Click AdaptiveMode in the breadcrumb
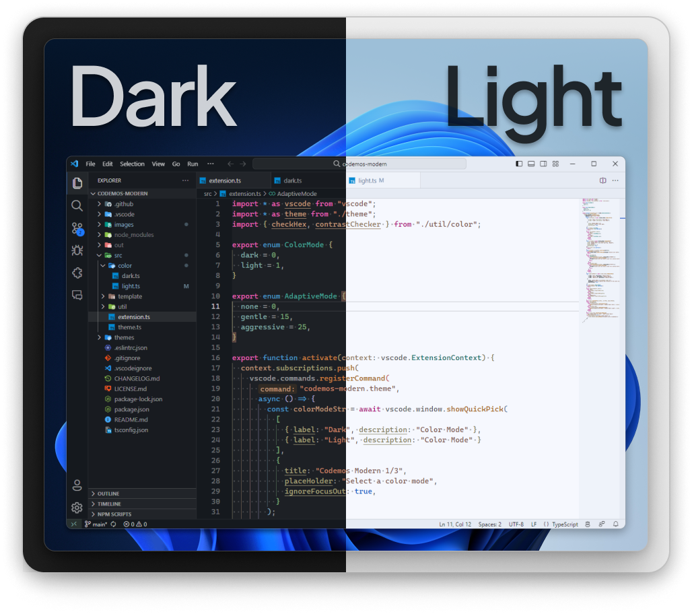Image resolution: width=692 pixels, height=616 pixels. tap(297, 194)
